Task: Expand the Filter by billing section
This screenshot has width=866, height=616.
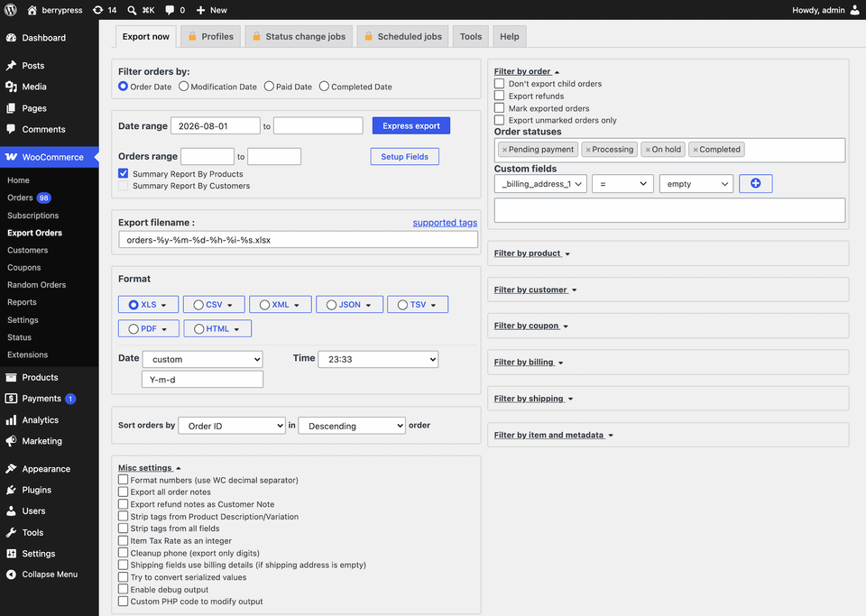Action: [x=529, y=362]
